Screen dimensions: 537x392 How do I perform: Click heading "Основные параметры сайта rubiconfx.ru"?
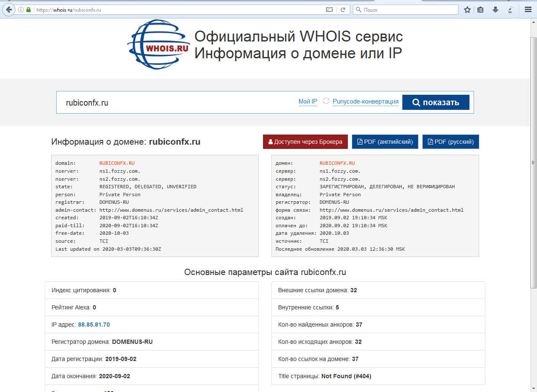coord(265,272)
